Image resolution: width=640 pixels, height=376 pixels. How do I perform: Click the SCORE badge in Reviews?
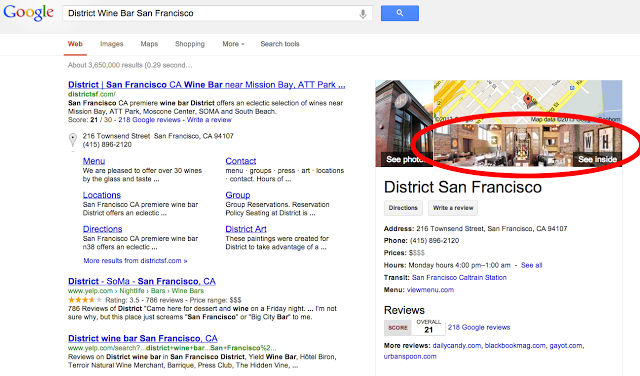(398, 327)
